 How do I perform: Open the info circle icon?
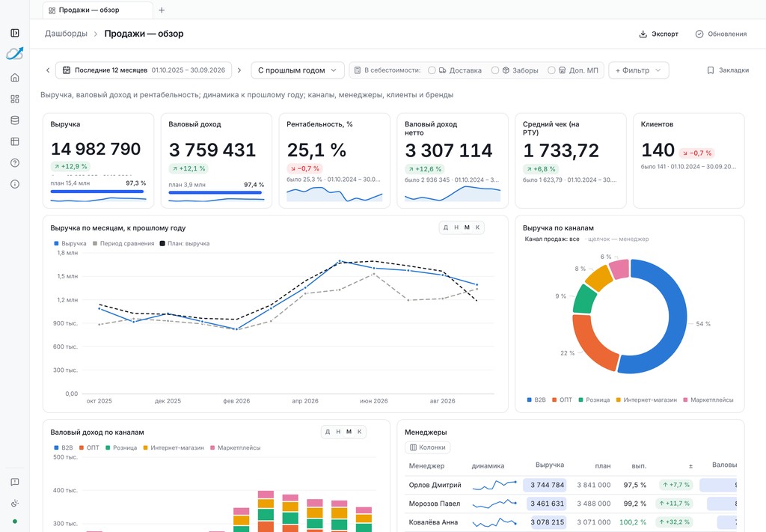point(15,184)
